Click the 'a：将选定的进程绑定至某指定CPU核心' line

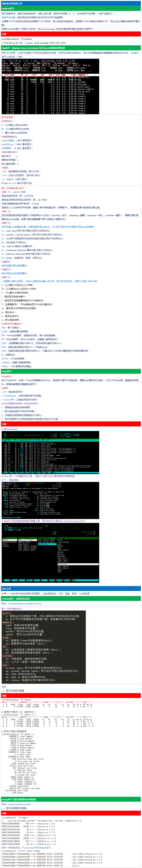23,415
